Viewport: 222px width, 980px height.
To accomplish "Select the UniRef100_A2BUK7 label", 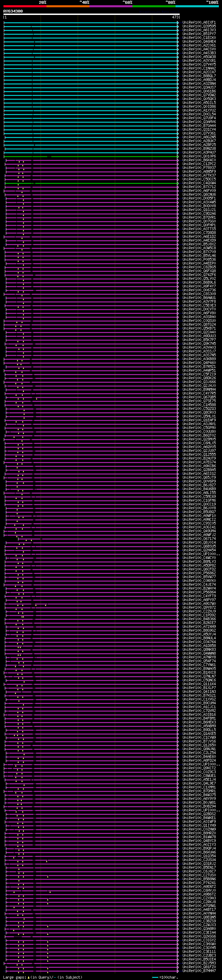I will [199, 141].
